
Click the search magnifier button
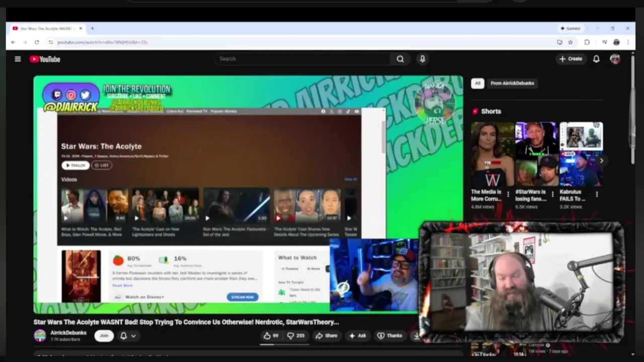(x=400, y=59)
